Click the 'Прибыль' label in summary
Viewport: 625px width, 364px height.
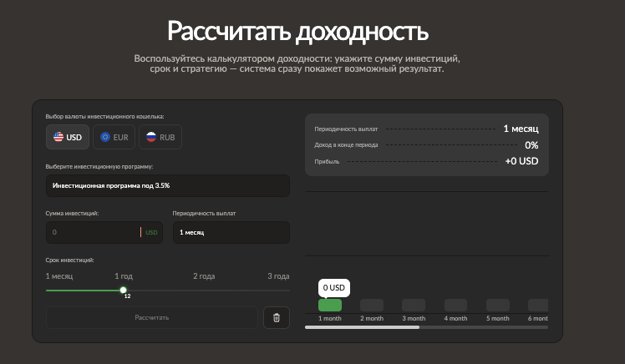coord(327,162)
